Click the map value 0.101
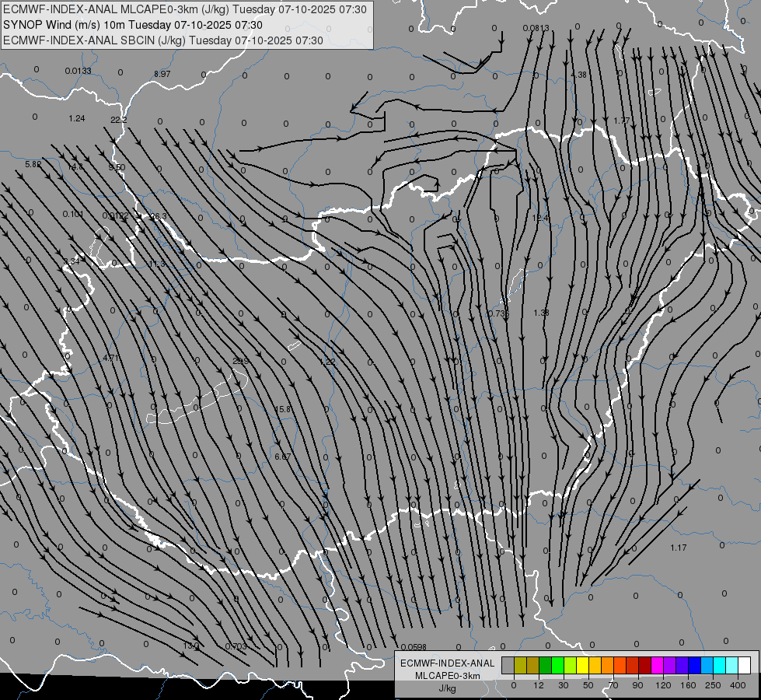This screenshot has height=700, width=761. 73,214
